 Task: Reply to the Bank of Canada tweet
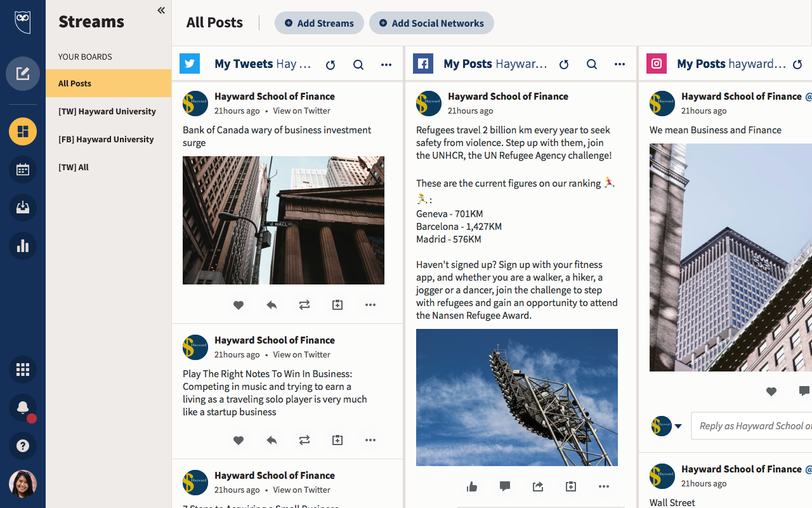tap(272, 305)
